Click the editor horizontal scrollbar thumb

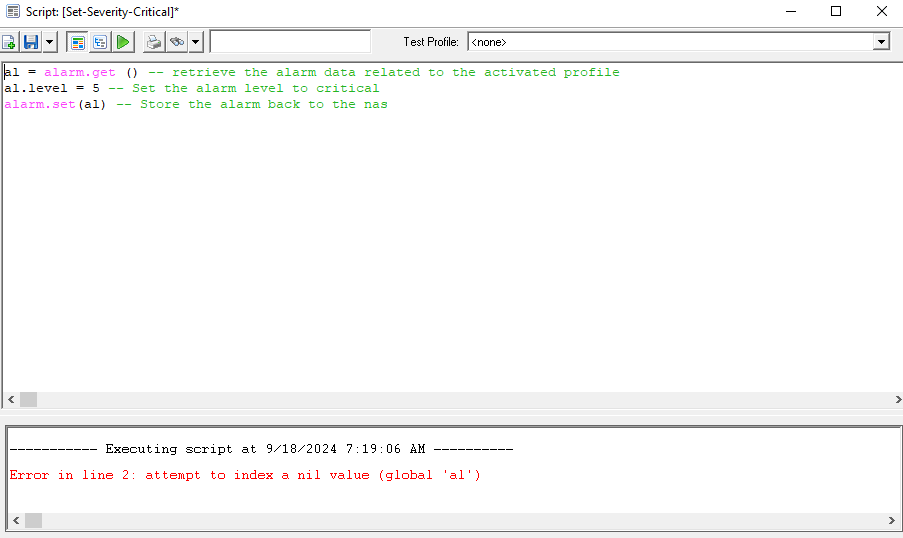(29, 399)
